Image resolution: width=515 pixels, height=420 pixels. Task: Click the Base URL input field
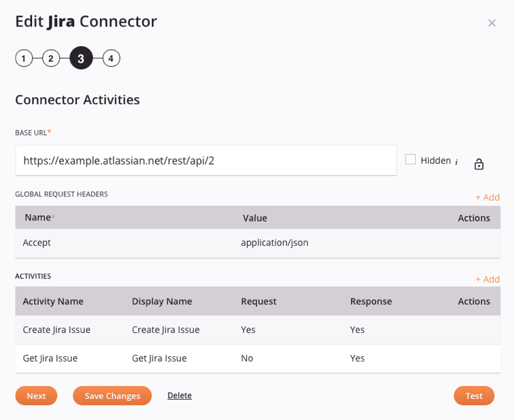[x=205, y=160]
